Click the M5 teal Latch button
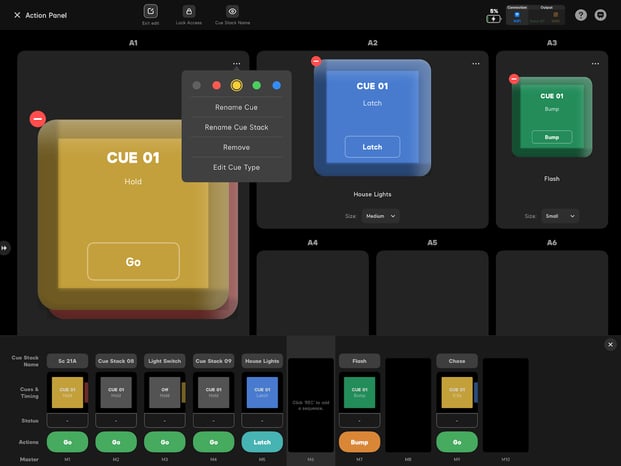This screenshot has height=466, width=621. click(x=262, y=442)
